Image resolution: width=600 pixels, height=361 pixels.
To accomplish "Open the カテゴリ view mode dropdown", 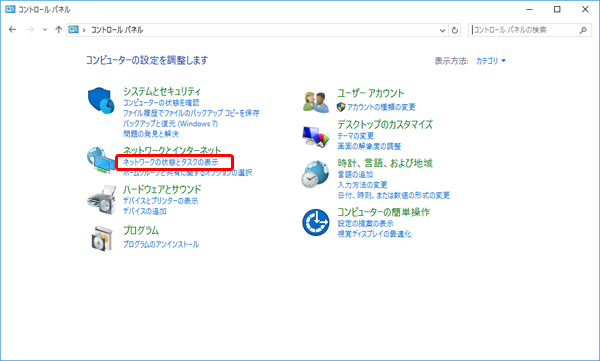I will [x=491, y=61].
